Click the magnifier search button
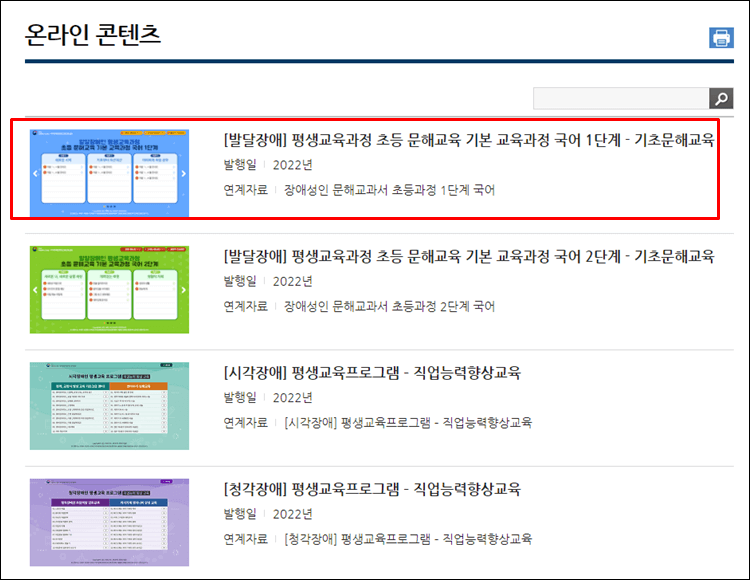Image resolution: width=750 pixels, height=580 pixels. [721, 98]
